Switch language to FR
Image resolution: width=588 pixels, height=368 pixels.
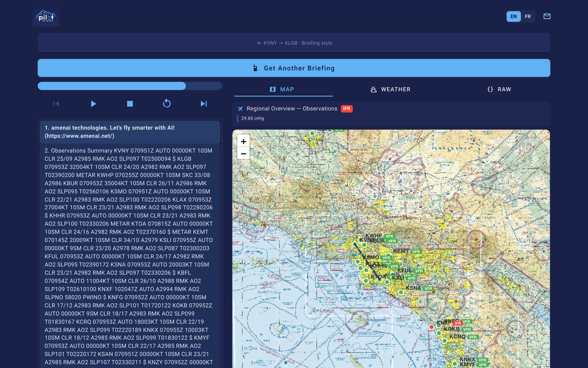click(x=528, y=16)
